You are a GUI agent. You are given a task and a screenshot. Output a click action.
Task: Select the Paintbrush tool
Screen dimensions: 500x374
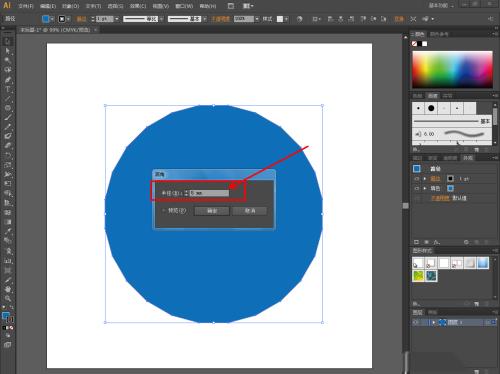pos(8,117)
